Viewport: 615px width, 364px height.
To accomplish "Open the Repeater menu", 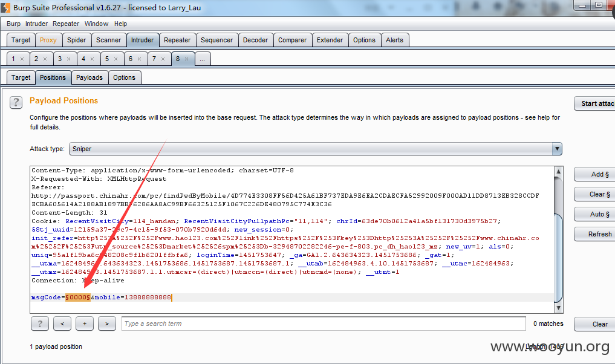I will click(66, 24).
